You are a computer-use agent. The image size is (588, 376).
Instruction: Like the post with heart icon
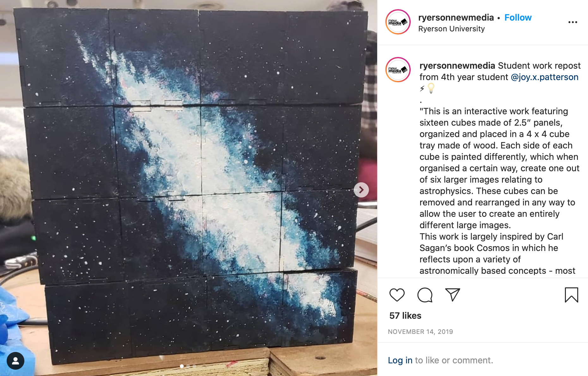coord(397,295)
